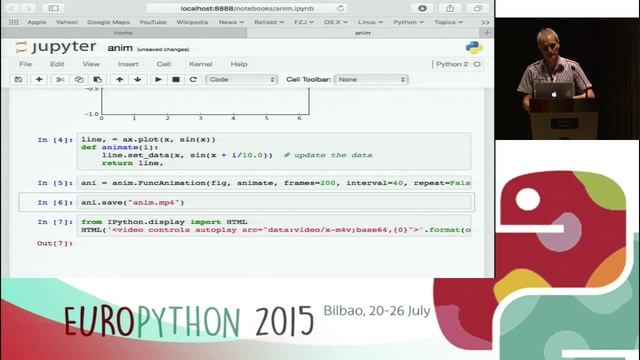The width and height of the screenshot is (640, 360).
Task: Open the Cell Toolbar None dropdown
Action: pos(371,80)
